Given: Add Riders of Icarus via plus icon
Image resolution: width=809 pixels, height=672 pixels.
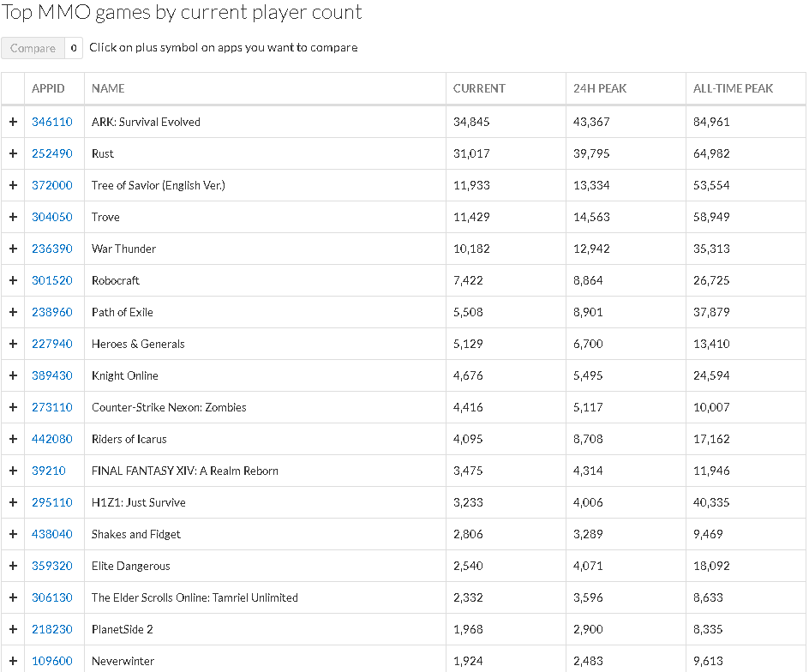Looking at the screenshot, I should 13,439.
